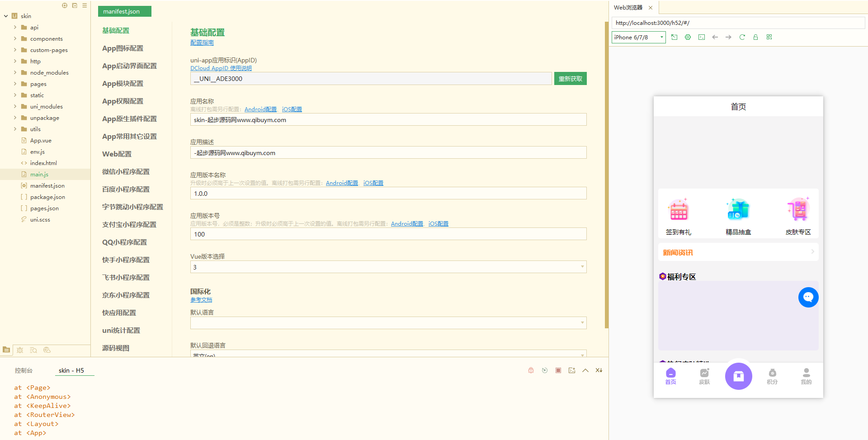Open main.js in the project tree
This screenshot has height=440, width=868.
pyautogui.click(x=39, y=174)
